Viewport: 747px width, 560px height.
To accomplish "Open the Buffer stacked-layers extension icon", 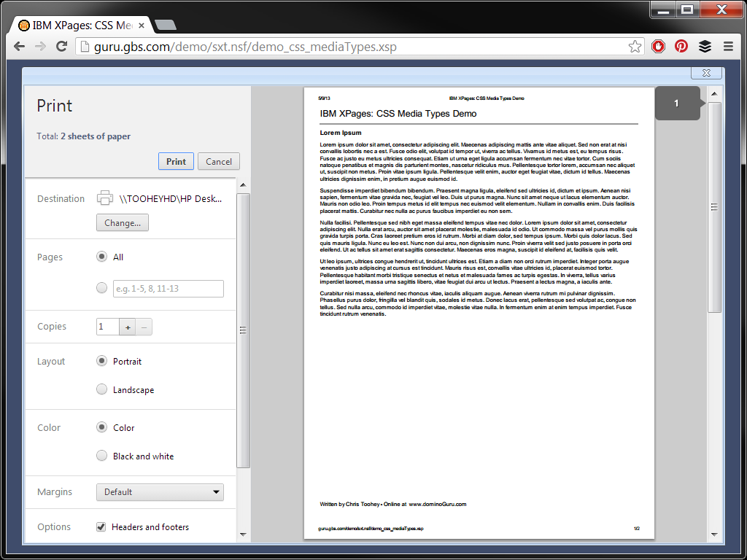I will point(705,47).
